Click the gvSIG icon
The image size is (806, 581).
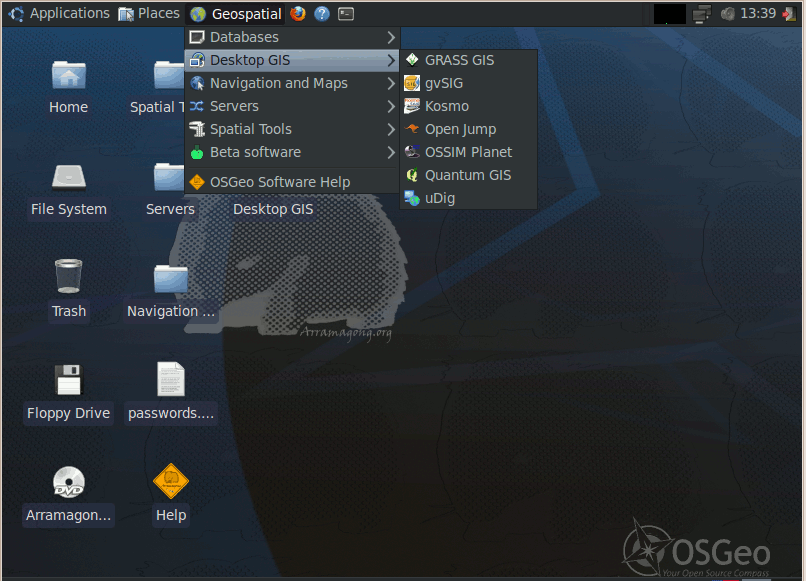(x=412, y=83)
